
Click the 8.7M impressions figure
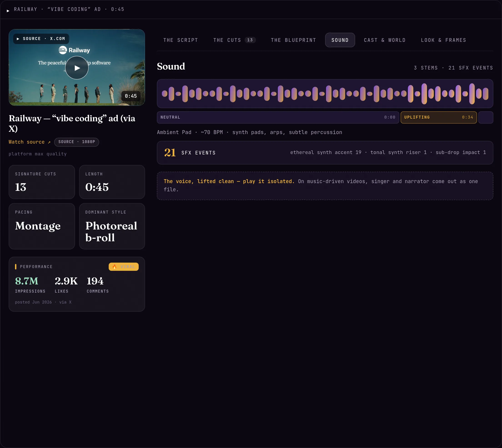pyautogui.click(x=27, y=281)
